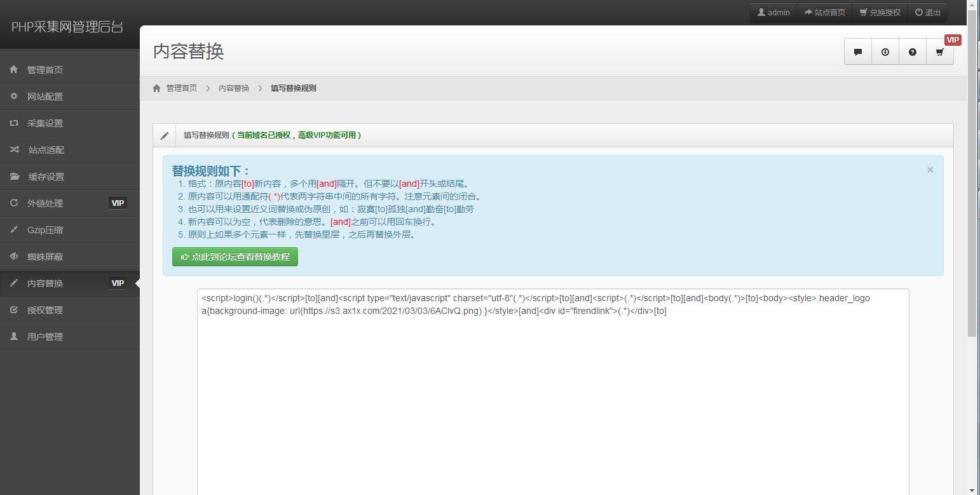Open the feedback comment-bubble icon above 内容替换
Viewport: 980px width, 495px height.
point(857,51)
